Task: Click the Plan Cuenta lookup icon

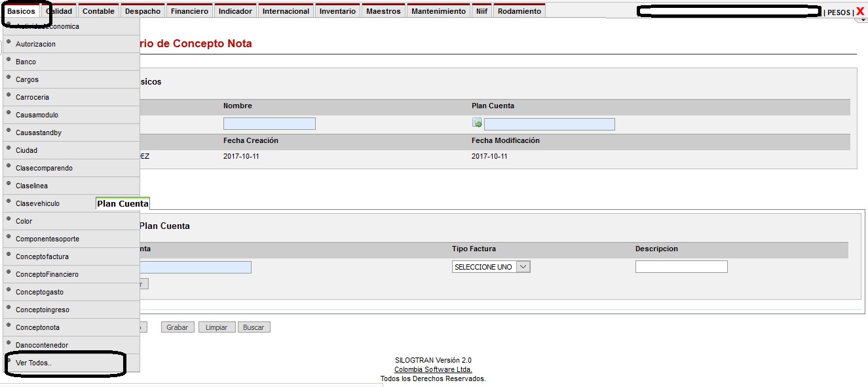Action: coord(477,123)
